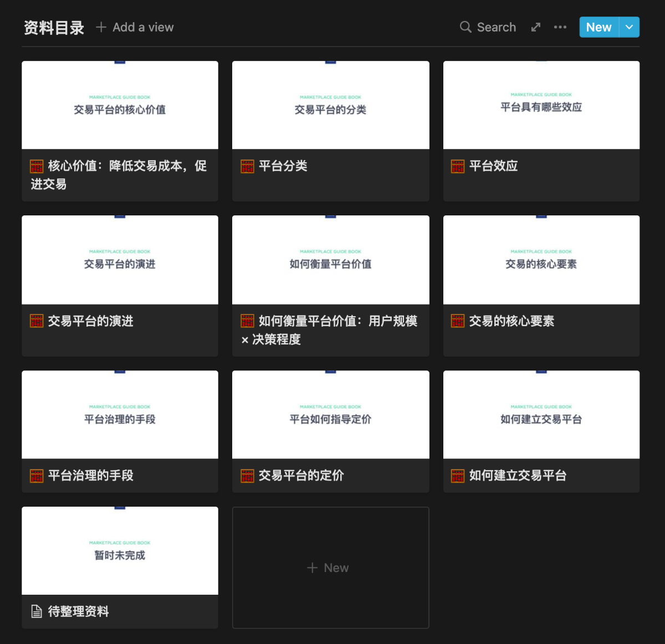The height and width of the screenshot is (644, 665).
Task: Click the empty + New card
Action: pyautogui.click(x=330, y=568)
